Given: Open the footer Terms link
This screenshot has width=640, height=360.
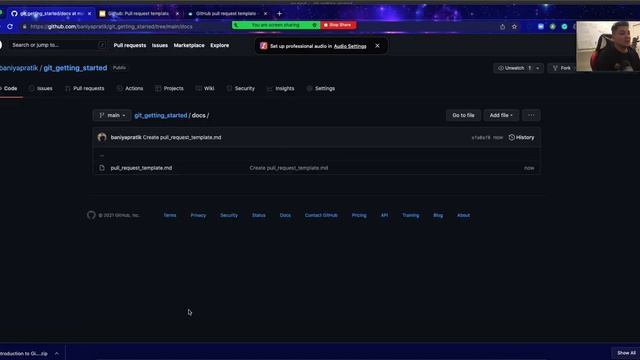Looking at the screenshot, I should 170,215.
